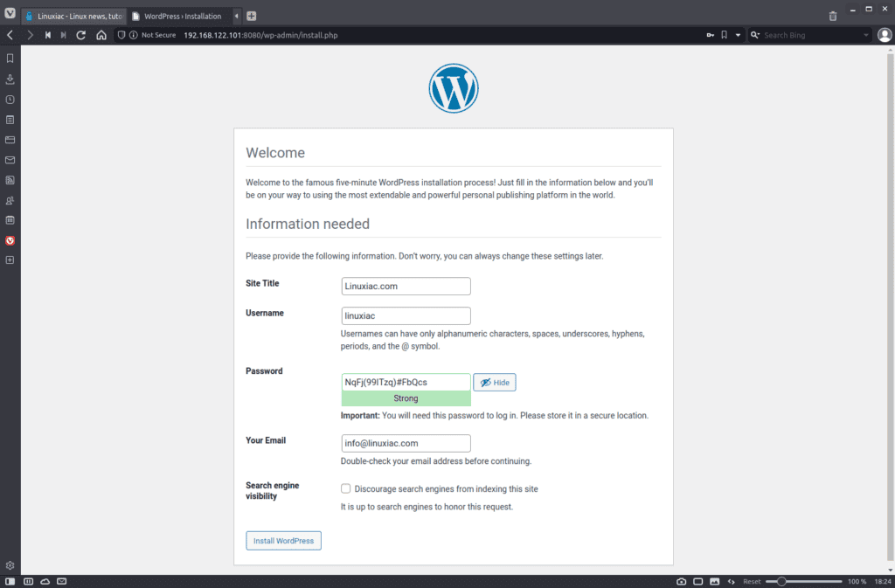Select the WordPress Installation tab
The height and width of the screenshot is (588, 895).
(179, 16)
